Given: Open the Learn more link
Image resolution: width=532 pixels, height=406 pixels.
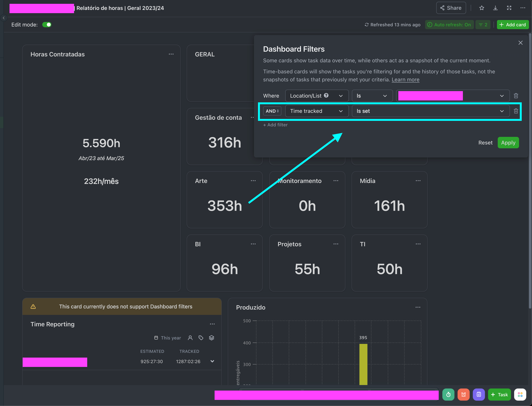Looking at the screenshot, I should coord(406,79).
